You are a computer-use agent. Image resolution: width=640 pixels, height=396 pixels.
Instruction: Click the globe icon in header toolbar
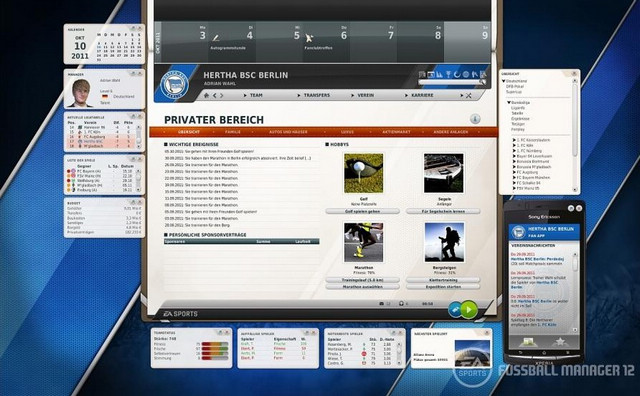coord(466,74)
